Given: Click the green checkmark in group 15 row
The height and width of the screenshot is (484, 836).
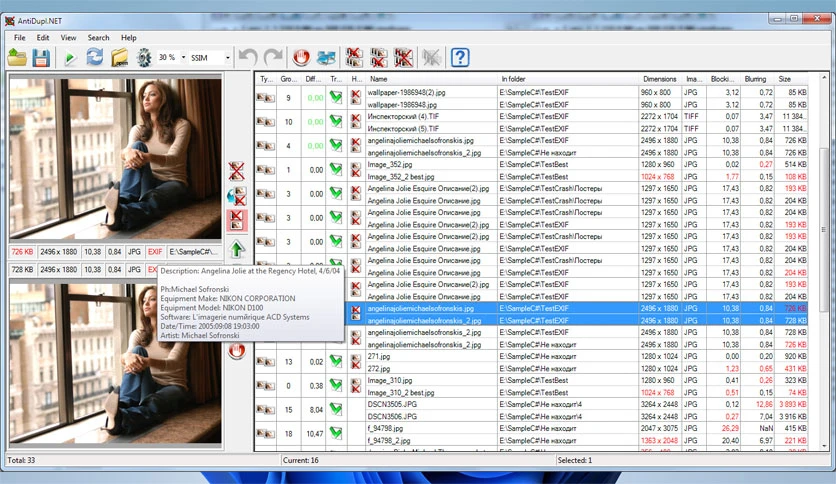Looking at the screenshot, I should pos(335,409).
